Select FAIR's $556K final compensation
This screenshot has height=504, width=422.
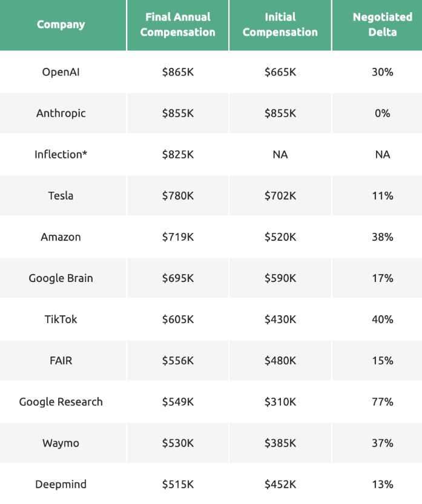pos(178,361)
